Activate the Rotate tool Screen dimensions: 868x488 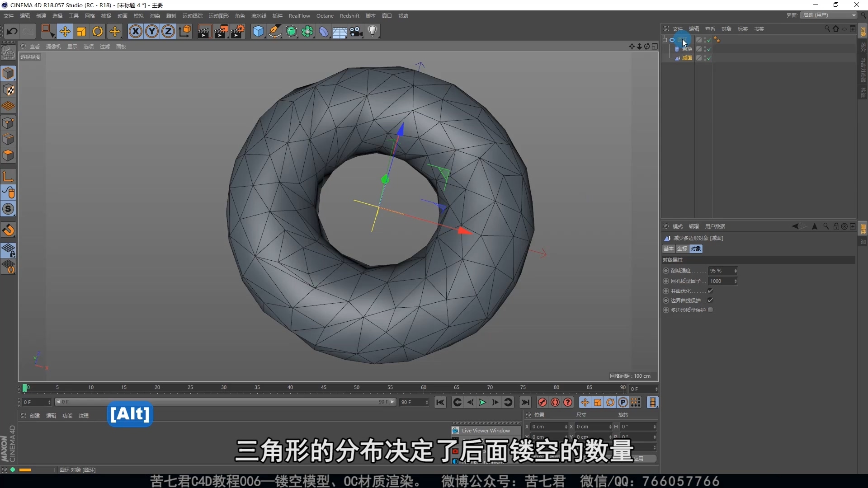pyautogui.click(x=98, y=31)
